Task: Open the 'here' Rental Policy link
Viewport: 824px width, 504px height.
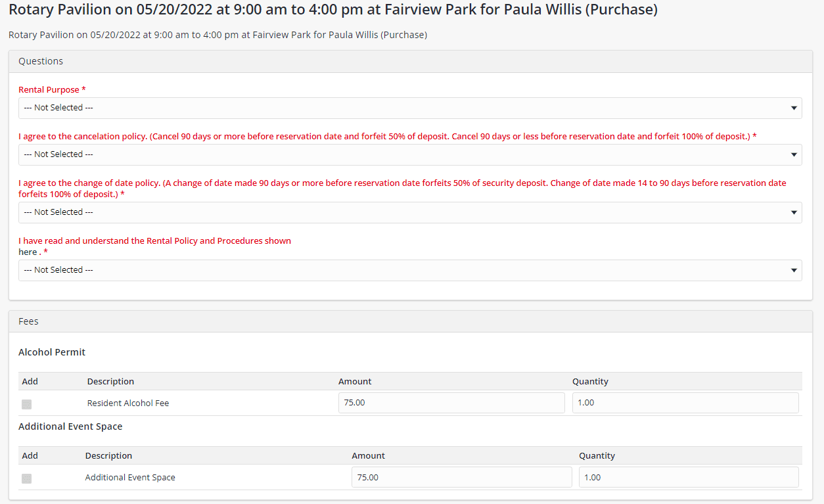Action: click(28, 252)
